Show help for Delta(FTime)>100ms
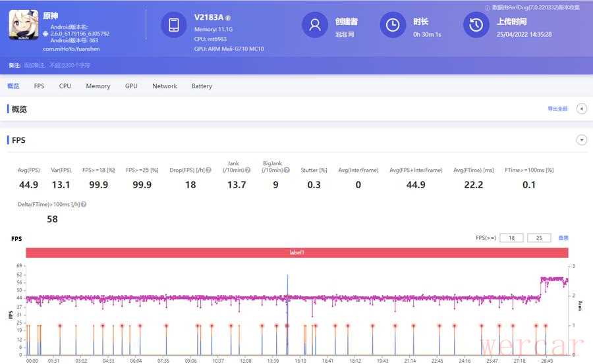Screen dimensions: 593x364 (84, 204)
